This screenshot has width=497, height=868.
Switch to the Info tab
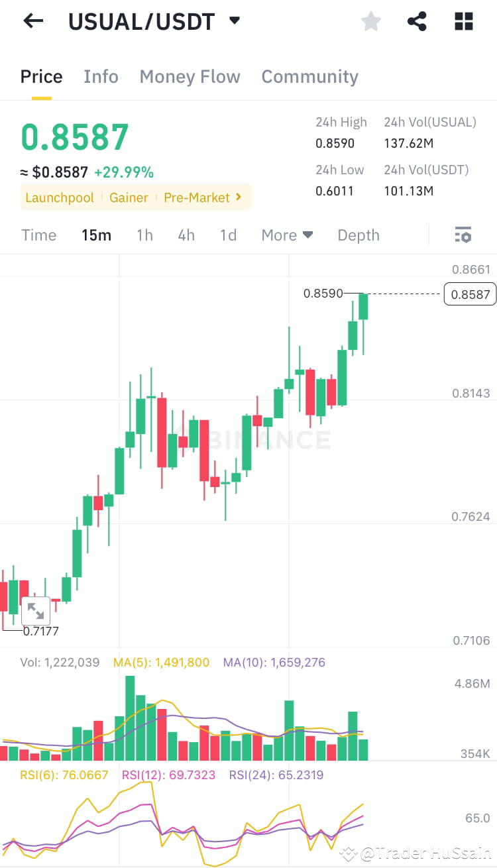[x=101, y=76]
